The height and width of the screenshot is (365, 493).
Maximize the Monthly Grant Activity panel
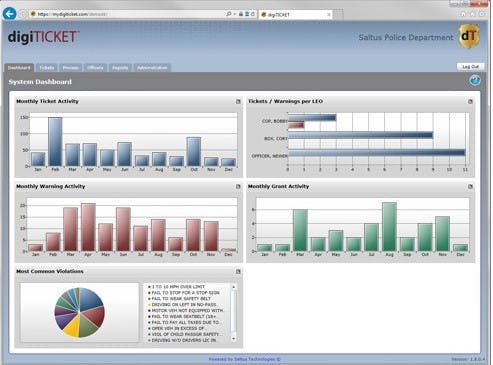tap(470, 187)
